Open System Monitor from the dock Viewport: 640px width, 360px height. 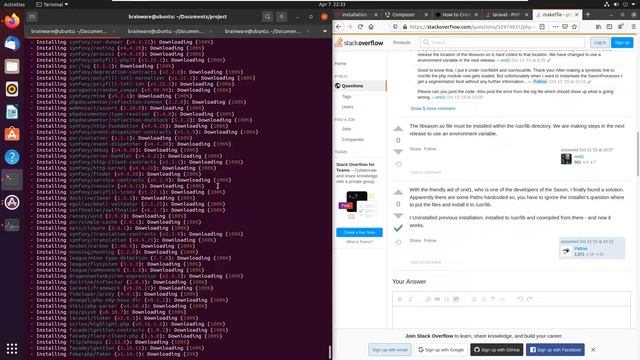(12, 225)
